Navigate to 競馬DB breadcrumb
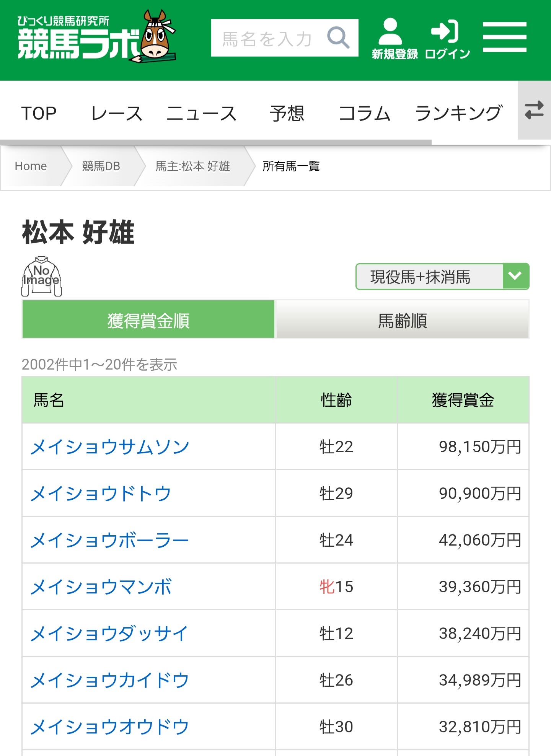551x756 pixels. point(101,166)
